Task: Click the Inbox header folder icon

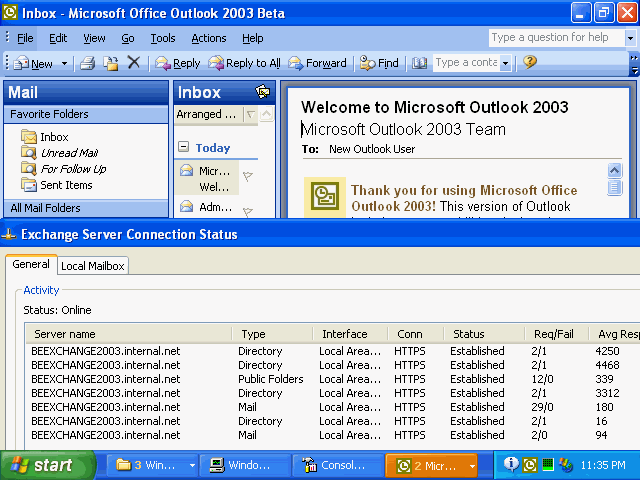Action: 262,92
